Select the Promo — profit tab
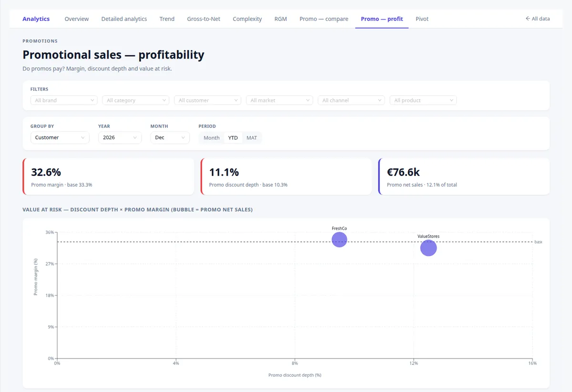The width and height of the screenshot is (572, 392). [382, 19]
